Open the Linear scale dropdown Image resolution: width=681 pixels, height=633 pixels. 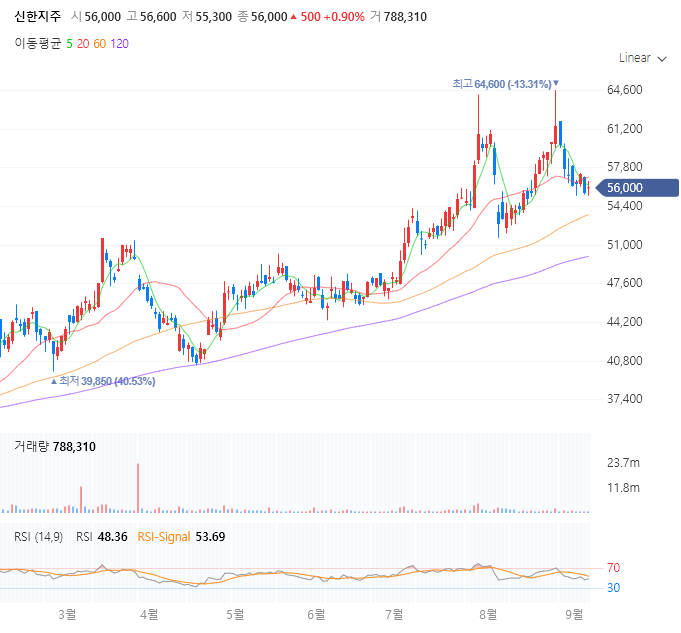pyautogui.click(x=642, y=58)
